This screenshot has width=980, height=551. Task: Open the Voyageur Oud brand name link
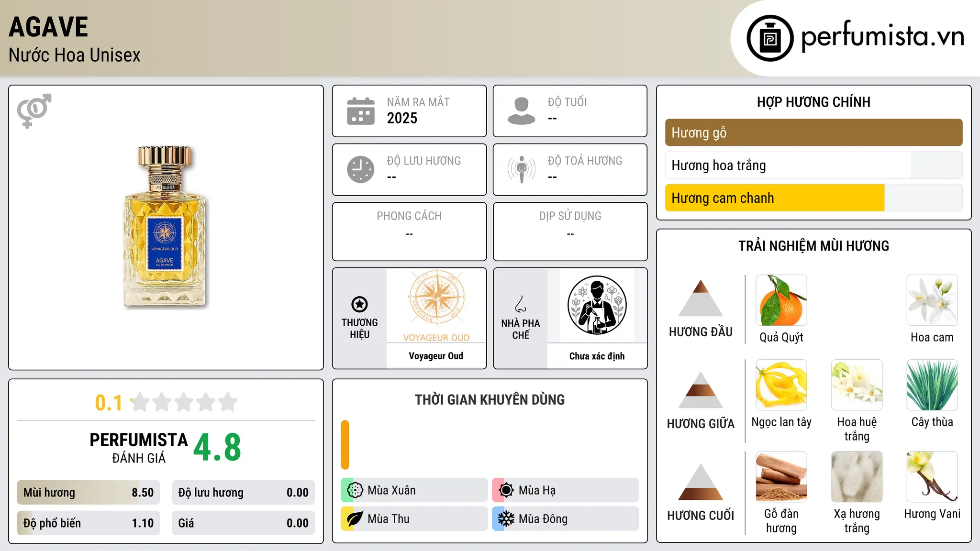tap(436, 356)
